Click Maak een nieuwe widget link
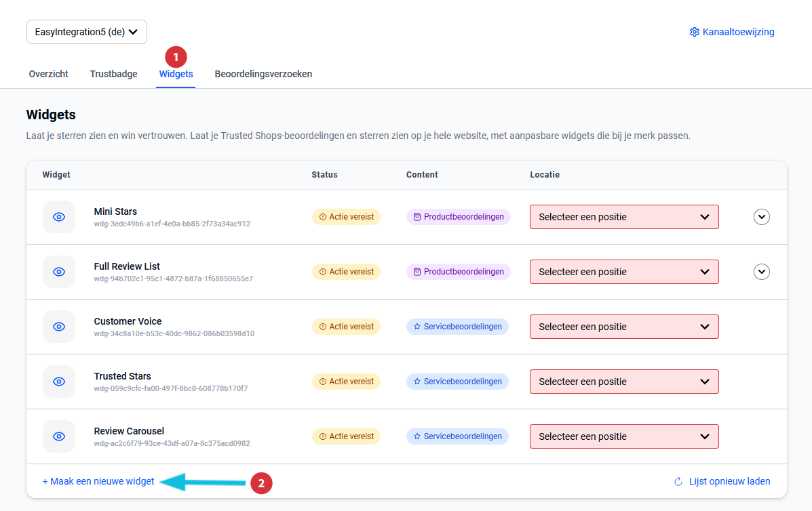This screenshot has height=511, width=812. point(98,482)
